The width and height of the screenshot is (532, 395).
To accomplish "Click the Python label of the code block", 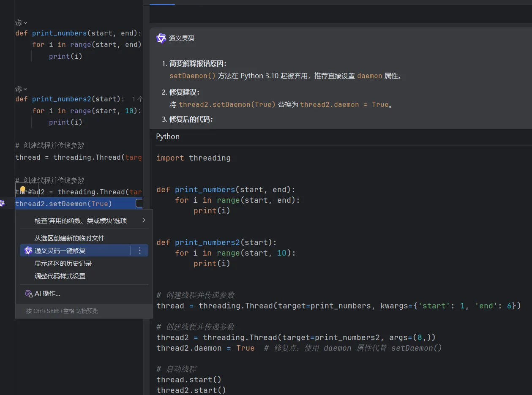I will (x=168, y=136).
